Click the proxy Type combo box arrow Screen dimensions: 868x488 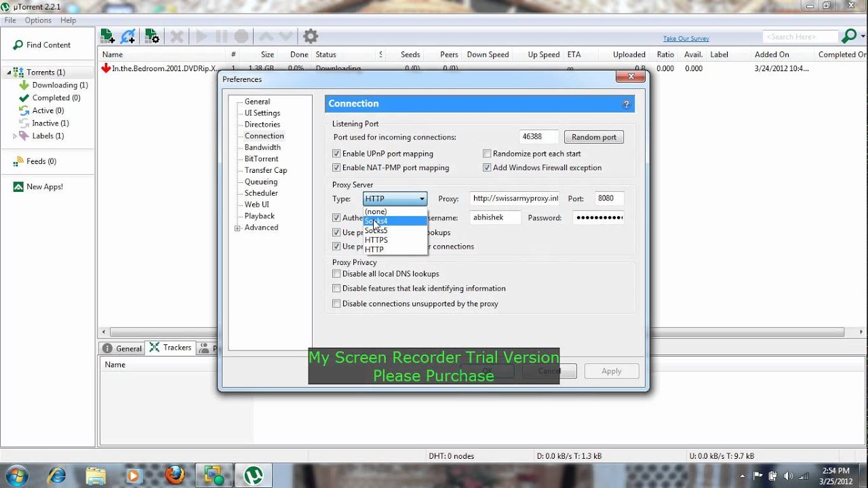pos(422,199)
